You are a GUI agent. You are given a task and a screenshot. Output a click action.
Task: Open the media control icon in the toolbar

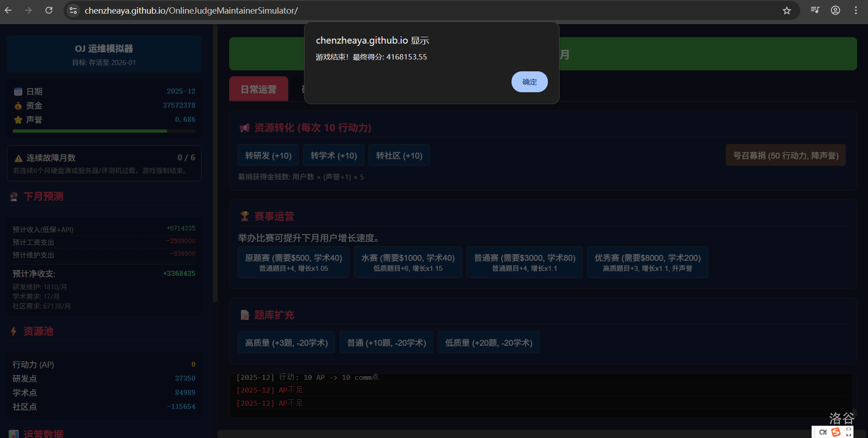(815, 10)
